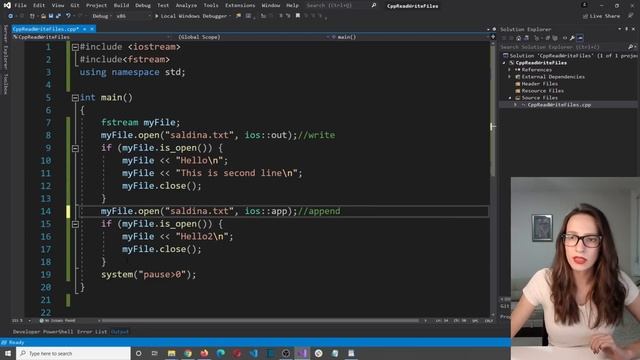Click the Home icon in Solution Explorer

(518, 38)
